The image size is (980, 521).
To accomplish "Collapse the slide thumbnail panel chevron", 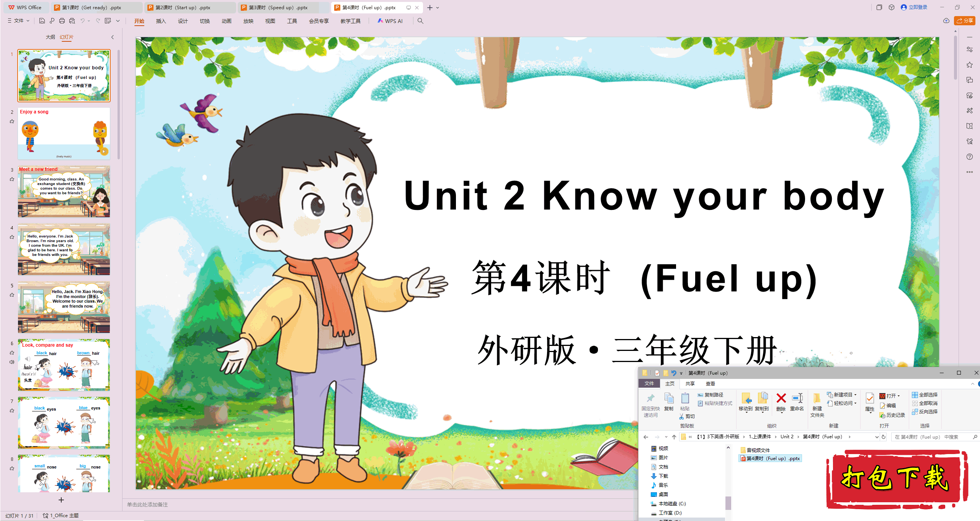I will 113,37.
